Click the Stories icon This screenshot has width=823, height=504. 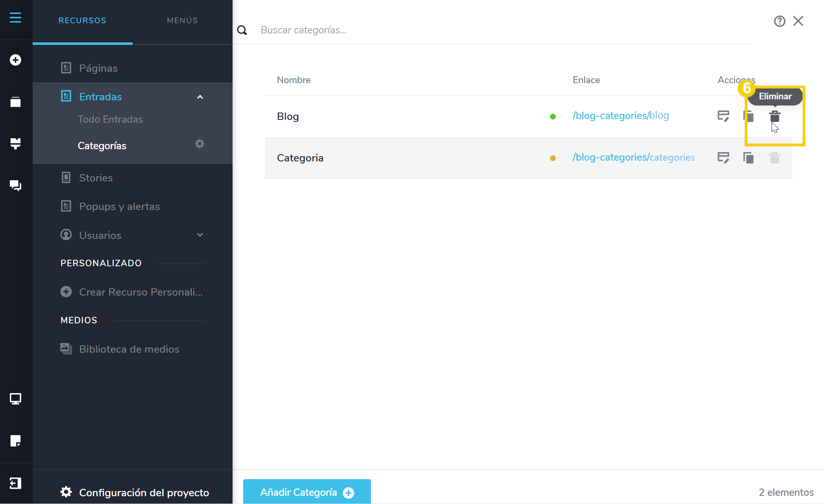tap(66, 177)
